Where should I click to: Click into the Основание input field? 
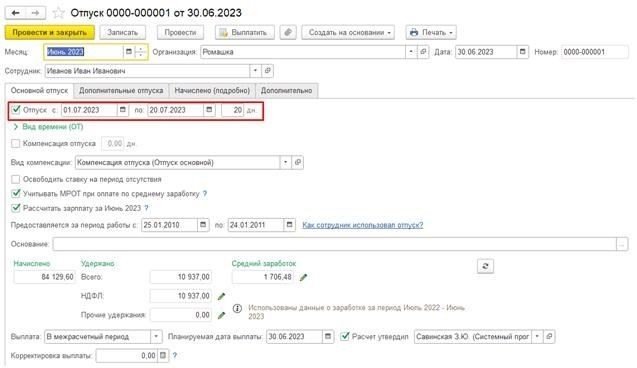334,244
